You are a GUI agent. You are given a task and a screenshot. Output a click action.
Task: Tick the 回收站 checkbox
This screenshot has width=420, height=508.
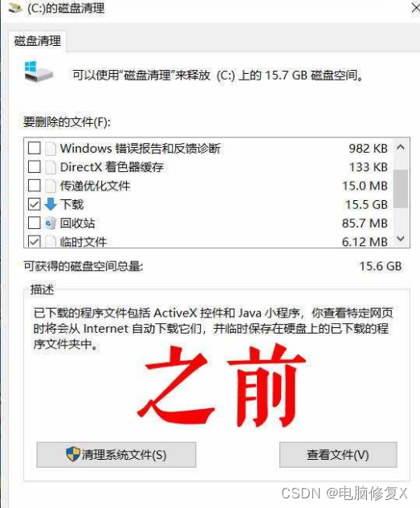click(35, 223)
